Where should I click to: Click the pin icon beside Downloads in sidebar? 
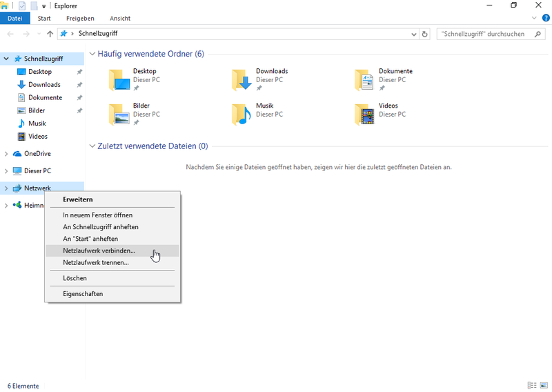click(79, 85)
